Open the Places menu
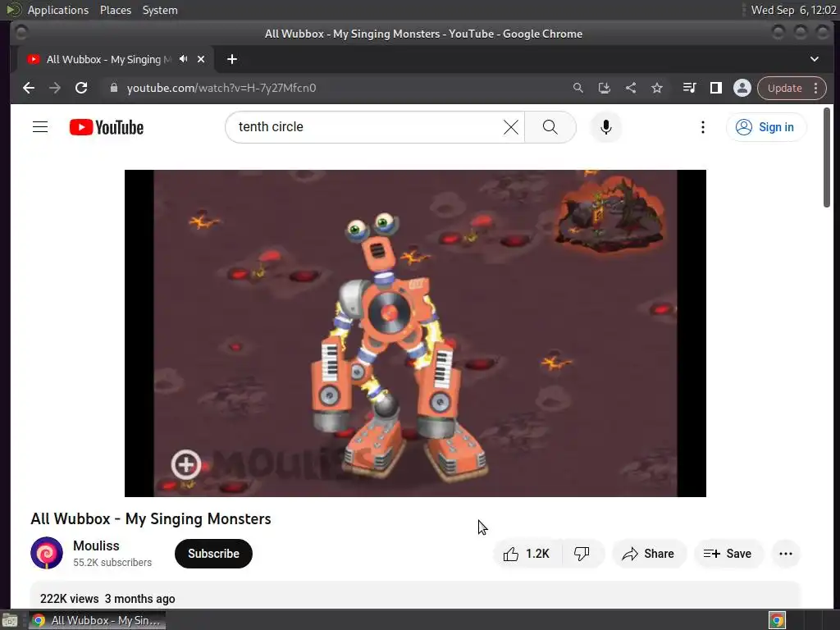The image size is (840, 630). click(x=116, y=10)
